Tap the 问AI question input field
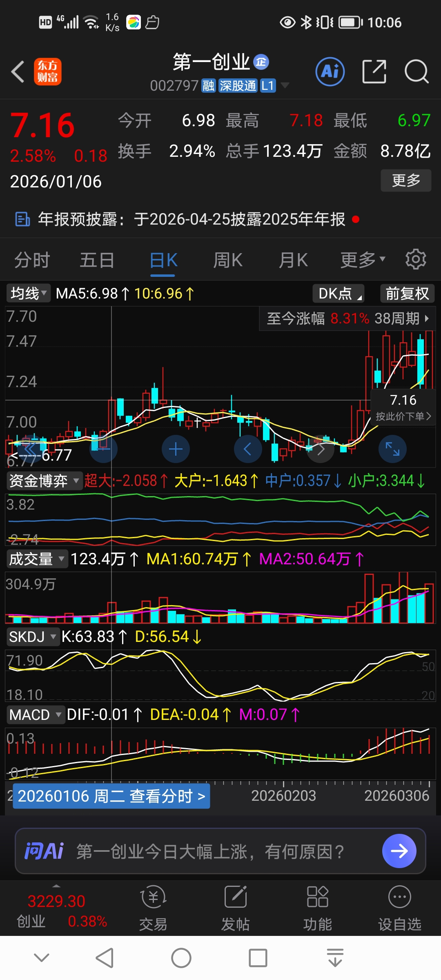The image size is (441, 980). coord(220,851)
